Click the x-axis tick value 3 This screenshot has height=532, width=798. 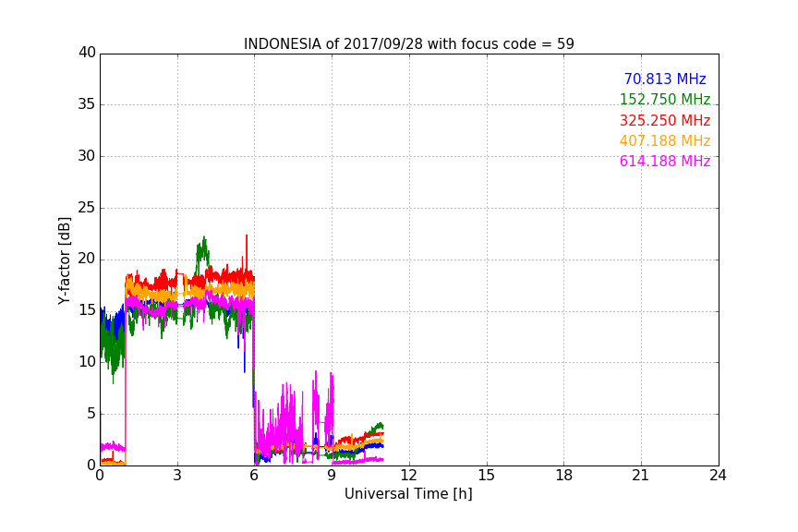point(177,476)
